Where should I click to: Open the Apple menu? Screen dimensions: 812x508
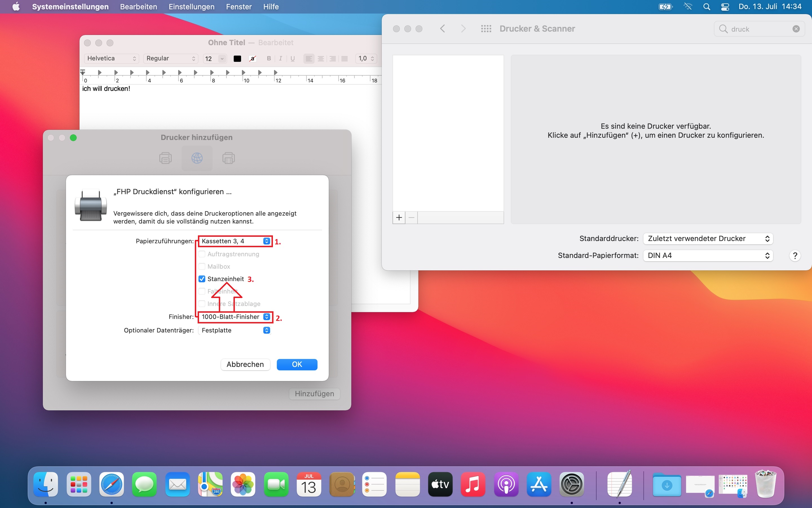point(16,7)
